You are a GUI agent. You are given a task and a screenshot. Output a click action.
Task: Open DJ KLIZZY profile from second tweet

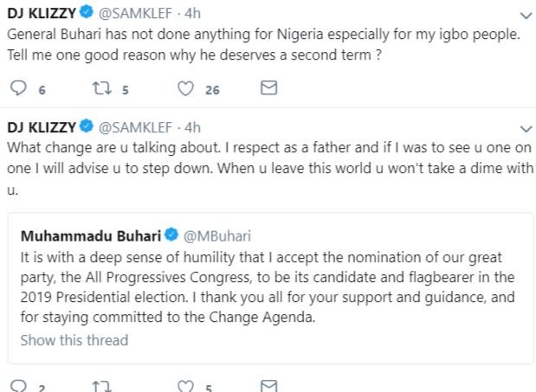point(39,126)
